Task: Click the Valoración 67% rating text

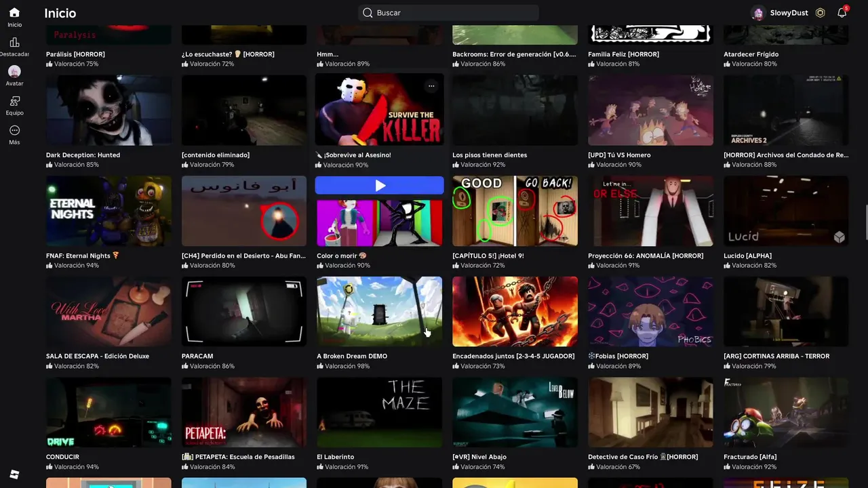Action: (618, 467)
